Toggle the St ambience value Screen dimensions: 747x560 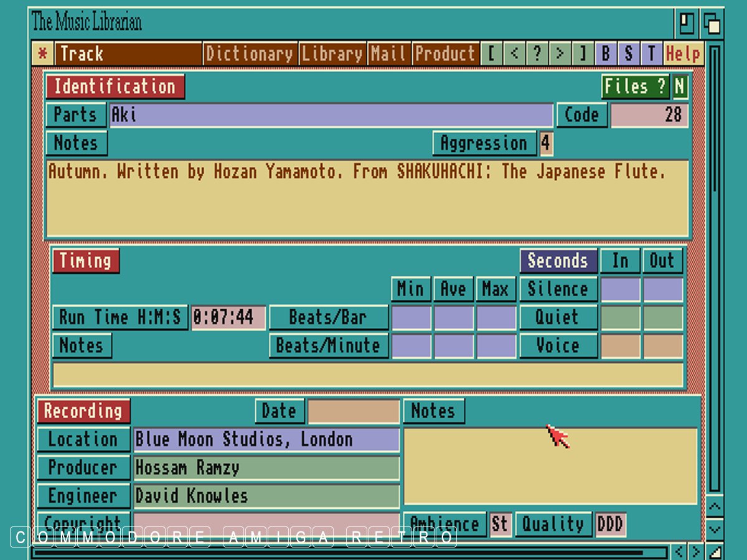coord(500,525)
